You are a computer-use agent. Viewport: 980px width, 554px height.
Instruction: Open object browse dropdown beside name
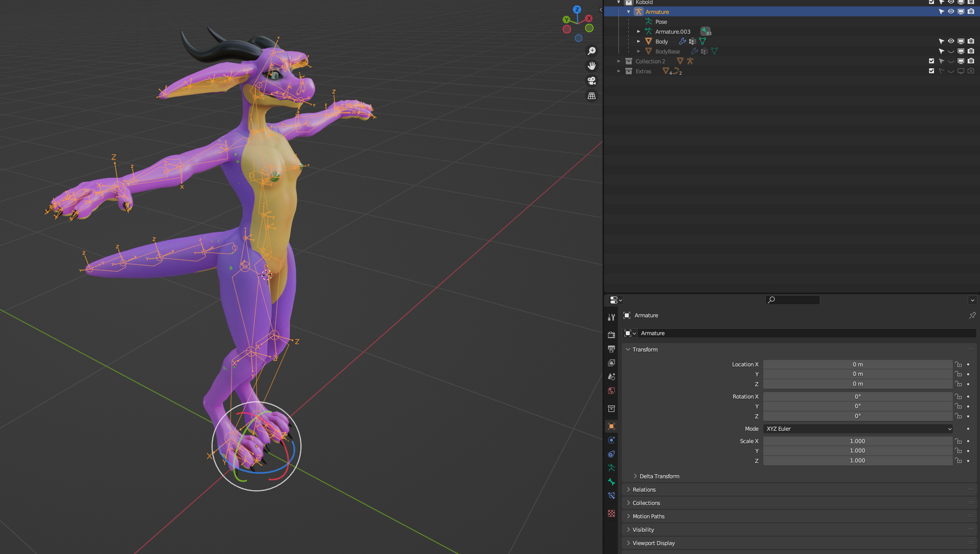pyautogui.click(x=630, y=333)
